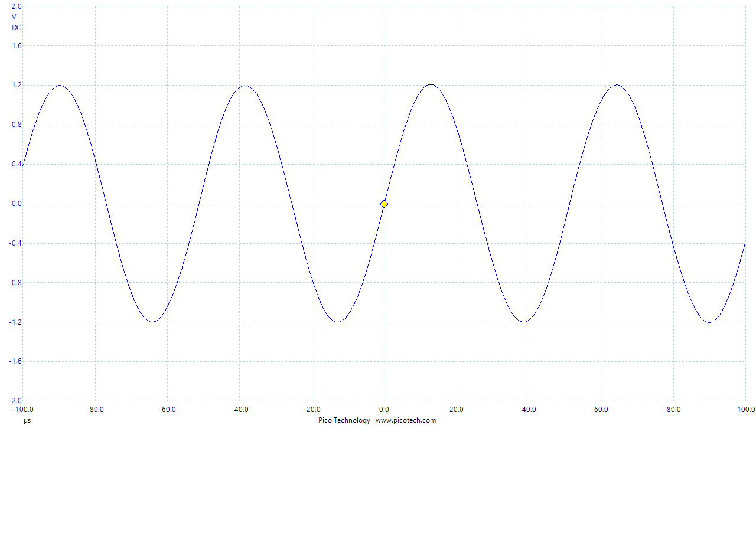This screenshot has width=756, height=536.
Task: Click the DC coupling label
Action: [17, 28]
